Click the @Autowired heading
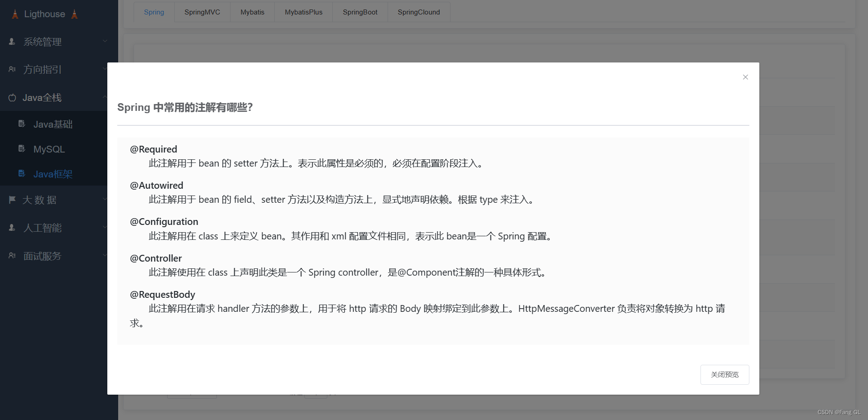This screenshot has width=868, height=420. click(x=157, y=186)
